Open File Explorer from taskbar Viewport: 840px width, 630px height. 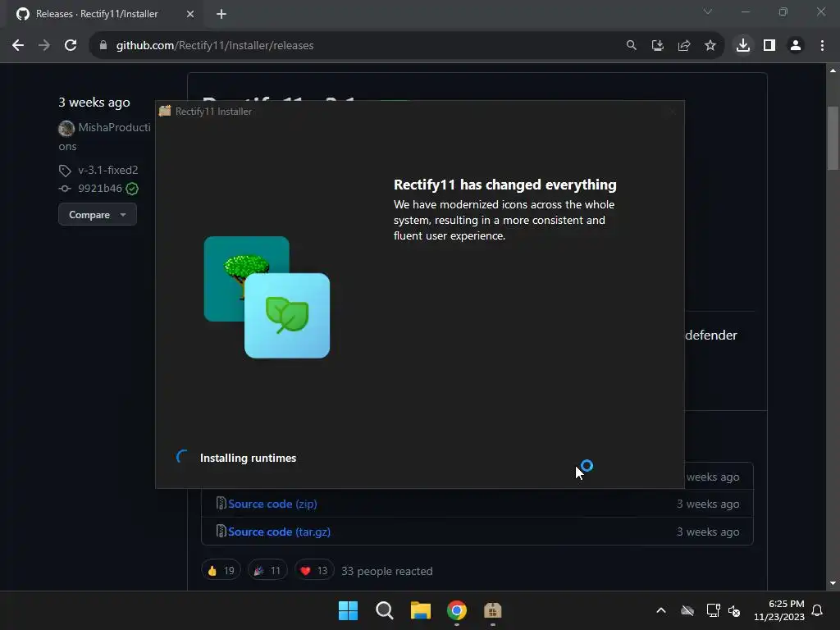pos(421,610)
